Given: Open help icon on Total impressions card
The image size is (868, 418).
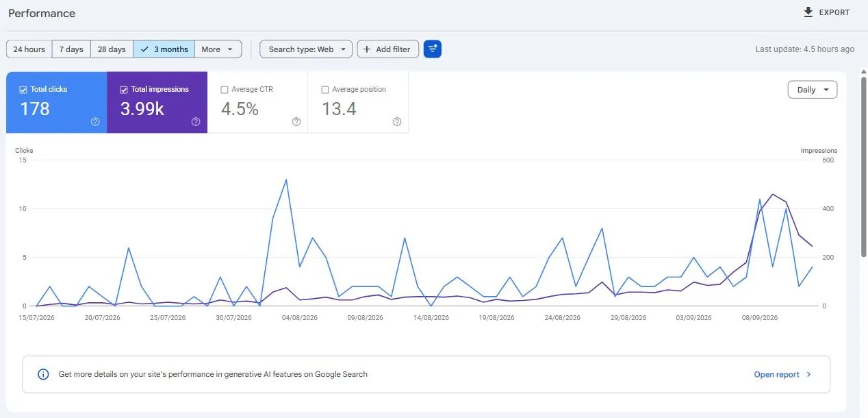Looking at the screenshot, I should (x=196, y=121).
